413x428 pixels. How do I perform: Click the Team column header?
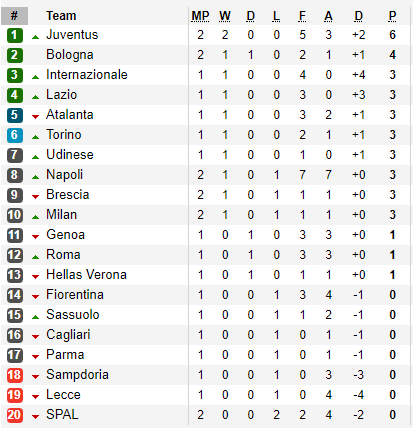(61, 16)
